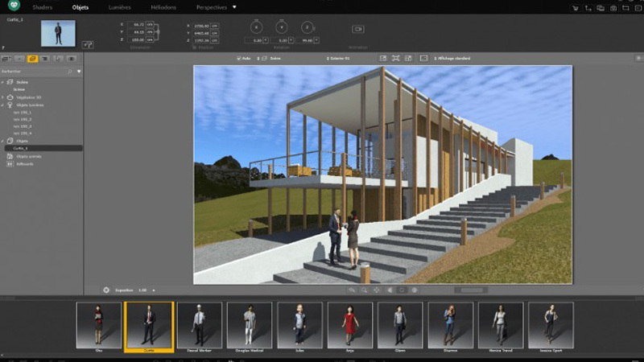Switch to the Shaders inspector tab
Viewport: 644px width, 362px height.
43,7
